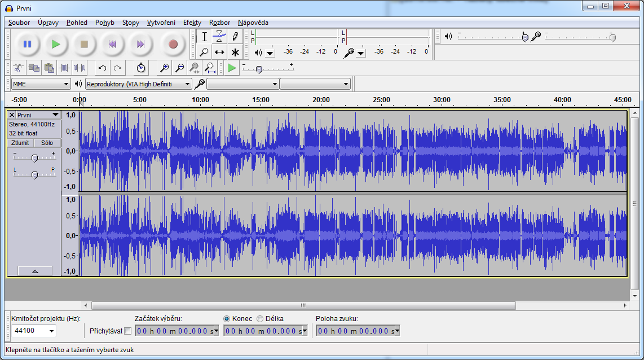This screenshot has width=644, height=360.
Task: Select the Time Shift tool
Action: 219,52
